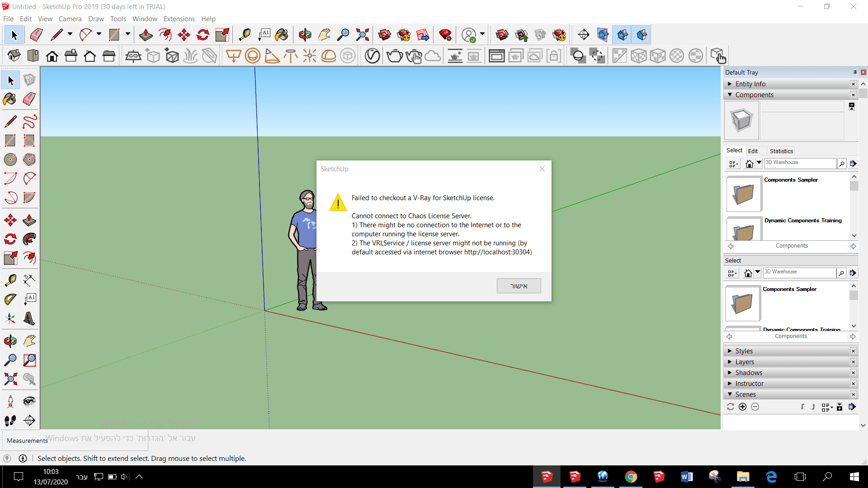The height and width of the screenshot is (488, 868).
Task: Open the Extensions menu
Action: click(x=179, y=19)
